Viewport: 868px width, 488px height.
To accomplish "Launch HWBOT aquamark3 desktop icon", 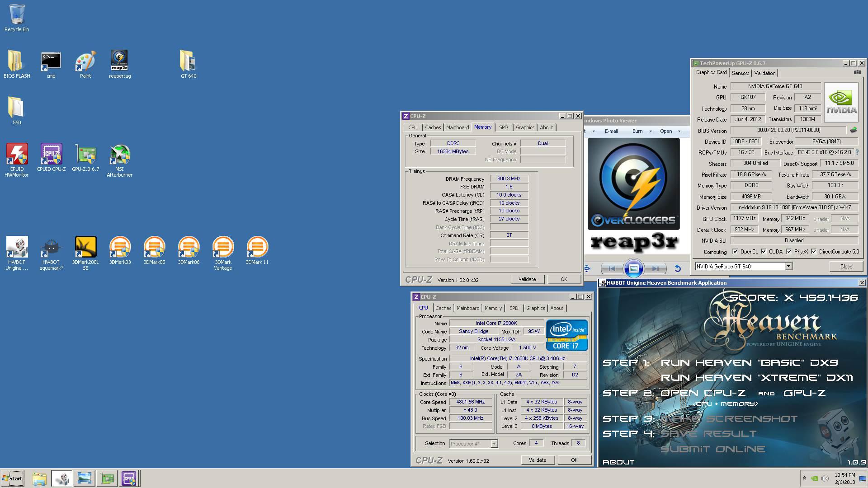I will [51, 253].
